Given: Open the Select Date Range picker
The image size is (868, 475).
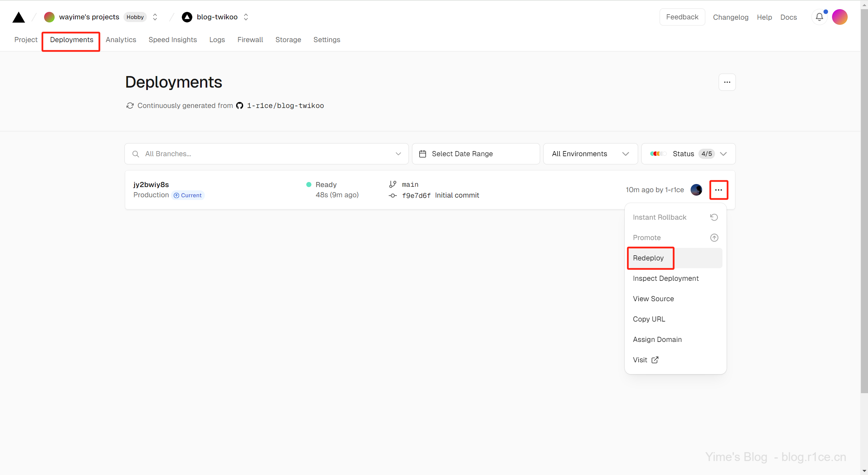Looking at the screenshot, I should (476, 154).
